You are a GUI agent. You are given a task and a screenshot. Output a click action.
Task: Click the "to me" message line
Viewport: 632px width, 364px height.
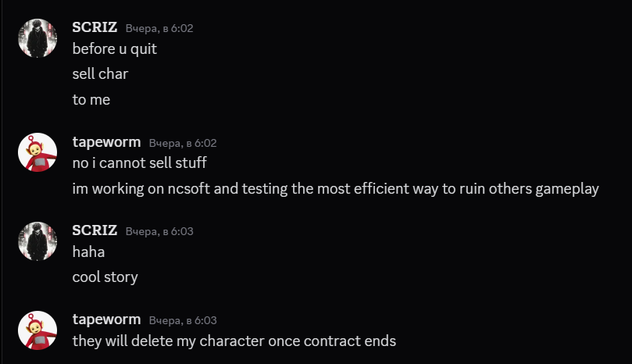[x=91, y=100]
